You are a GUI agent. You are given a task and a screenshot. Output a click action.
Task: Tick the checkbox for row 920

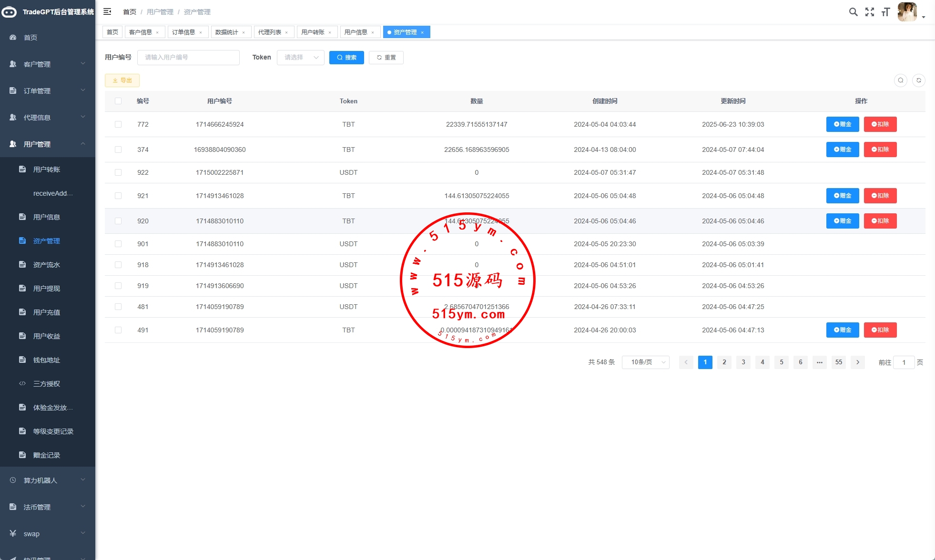pos(118,221)
